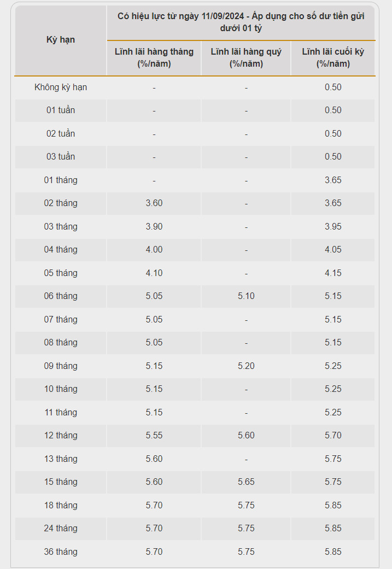Click the Kỳ hạn column header

[x=61, y=40]
